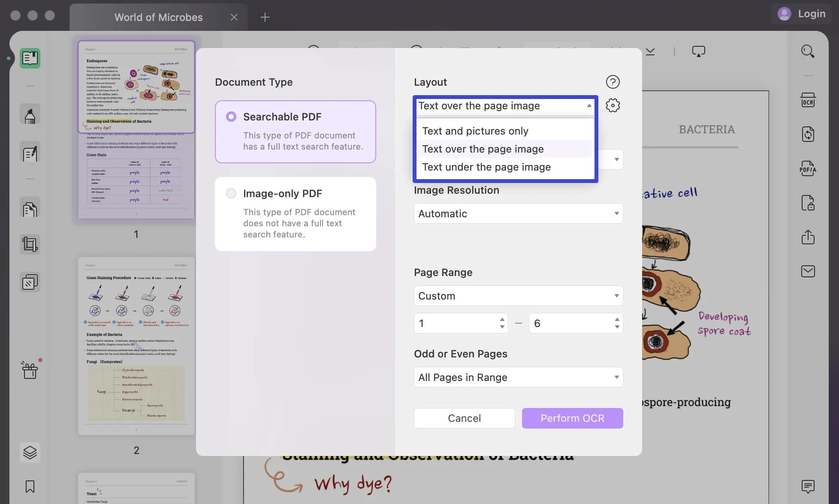
Task: Select Image-only PDF radio button
Action: 231,193
